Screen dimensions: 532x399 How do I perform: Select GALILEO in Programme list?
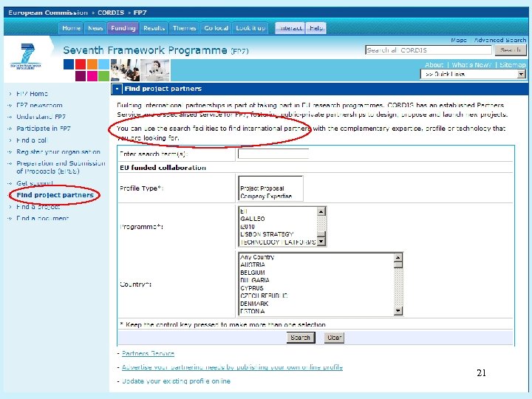(x=253, y=219)
